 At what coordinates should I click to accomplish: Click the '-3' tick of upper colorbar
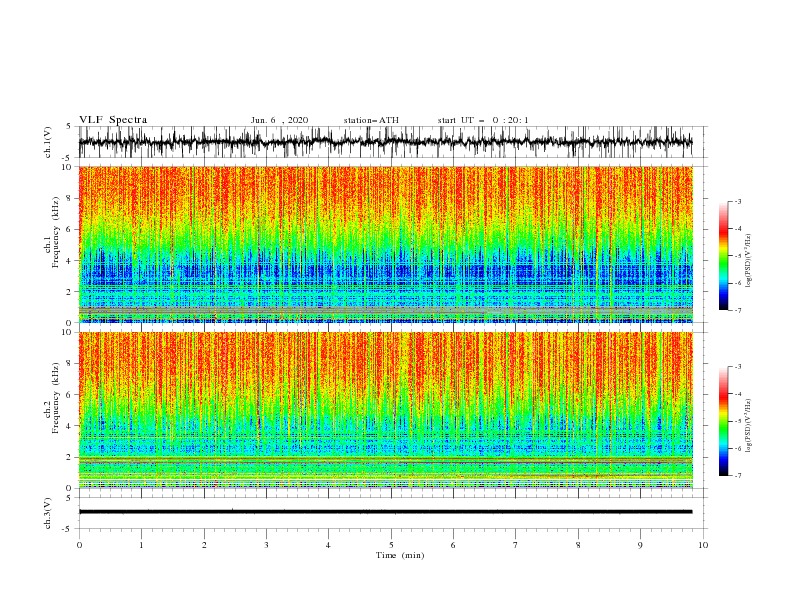[x=738, y=201]
